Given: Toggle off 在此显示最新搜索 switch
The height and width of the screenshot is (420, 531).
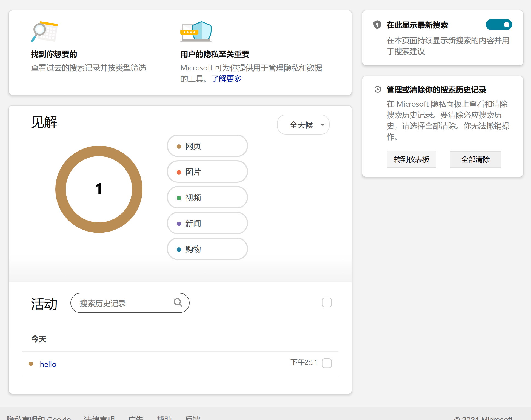Looking at the screenshot, I should [x=498, y=25].
